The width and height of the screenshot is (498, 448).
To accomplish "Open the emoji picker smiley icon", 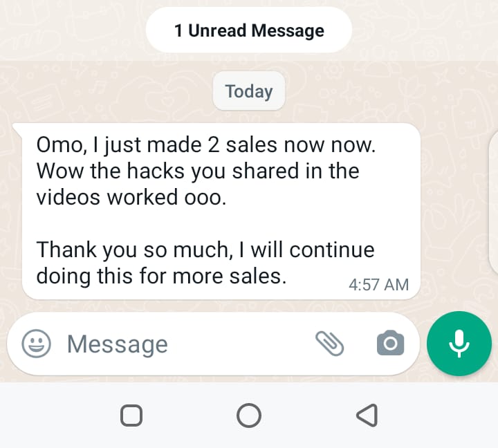I will (36, 344).
